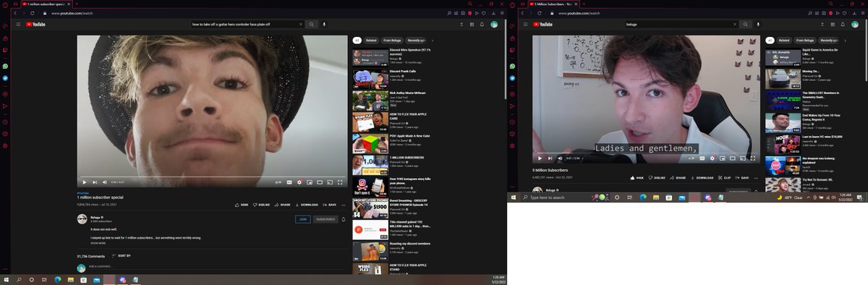Open more actions menu under left video

(344, 205)
